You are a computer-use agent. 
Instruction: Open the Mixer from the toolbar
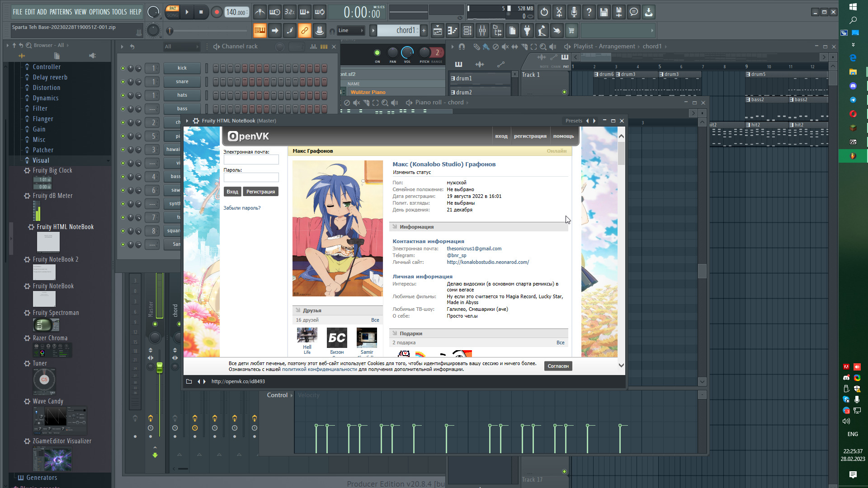(x=482, y=31)
